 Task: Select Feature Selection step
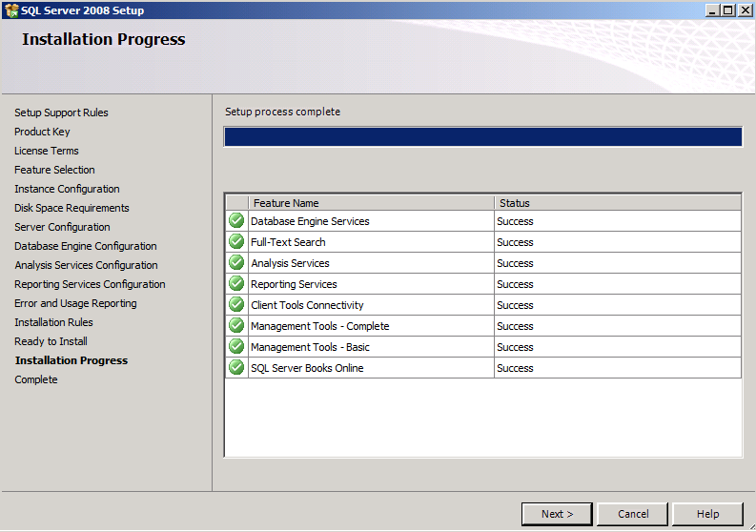pyautogui.click(x=54, y=170)
